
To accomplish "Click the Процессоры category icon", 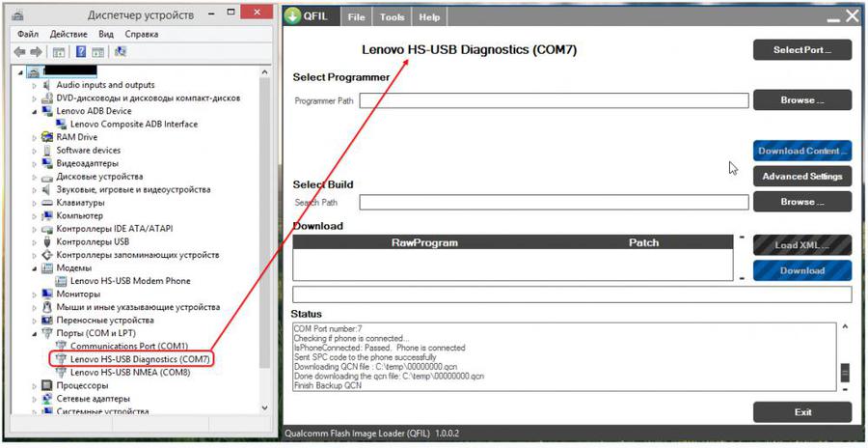I will [x=47, y=385].
